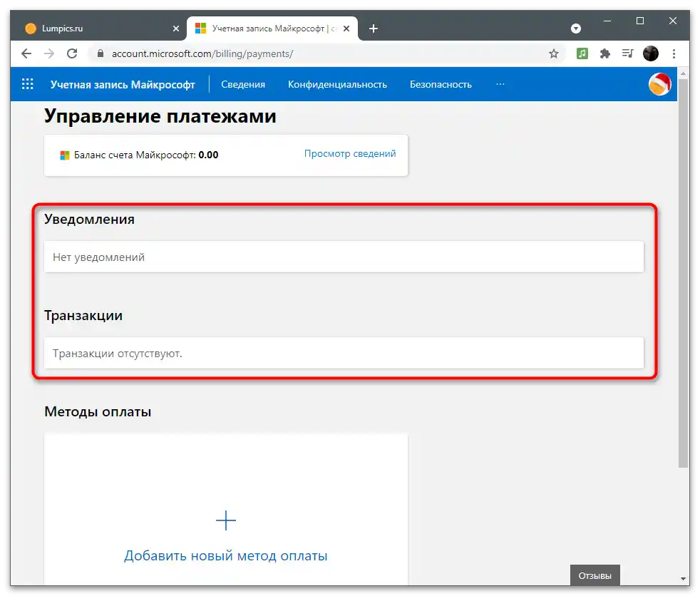Click the Отзывы feedback button
Image resolution: width=700 pixels, height=596 pixels.
(595, 575)
